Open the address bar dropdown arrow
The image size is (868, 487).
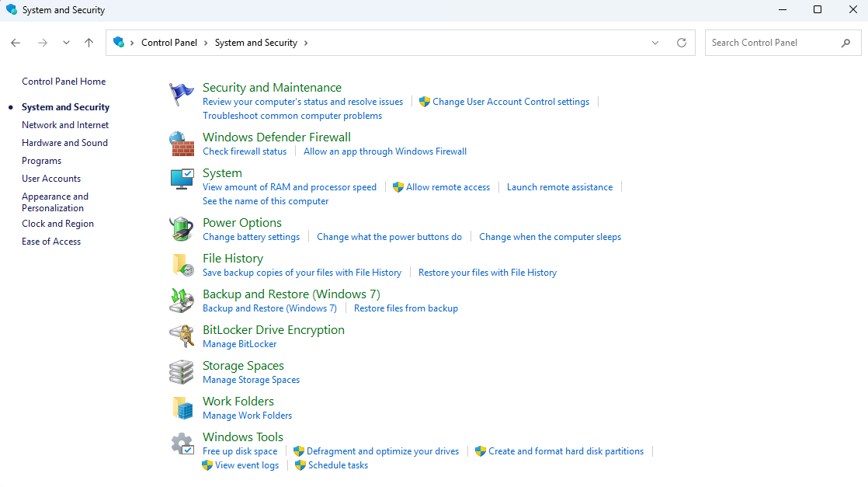[654, 42]
